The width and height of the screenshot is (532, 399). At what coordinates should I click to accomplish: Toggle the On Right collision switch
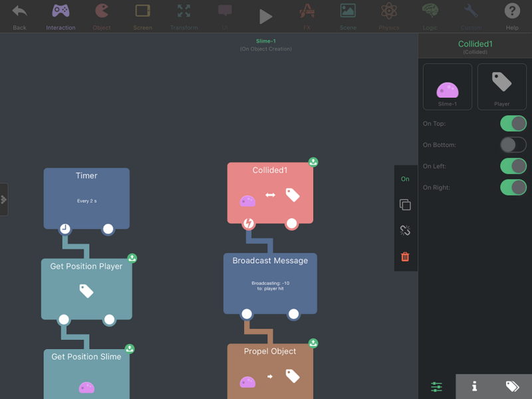click(x=513, y=188)
